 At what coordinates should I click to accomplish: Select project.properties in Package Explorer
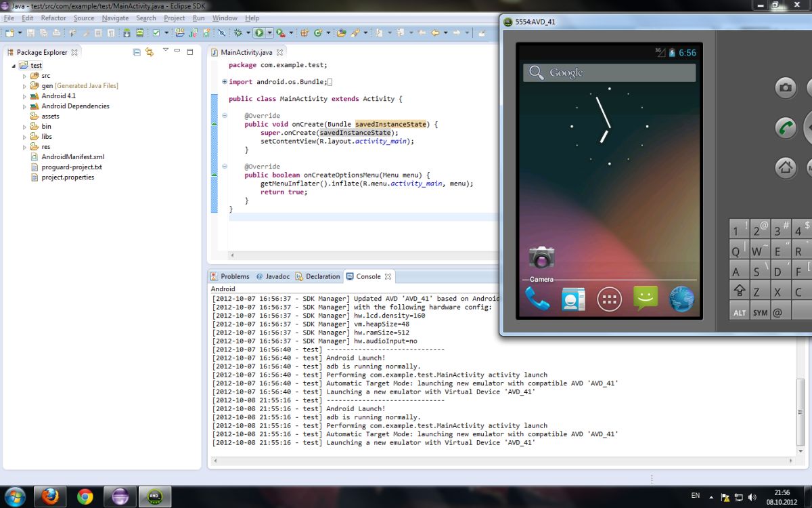point(62,177)
